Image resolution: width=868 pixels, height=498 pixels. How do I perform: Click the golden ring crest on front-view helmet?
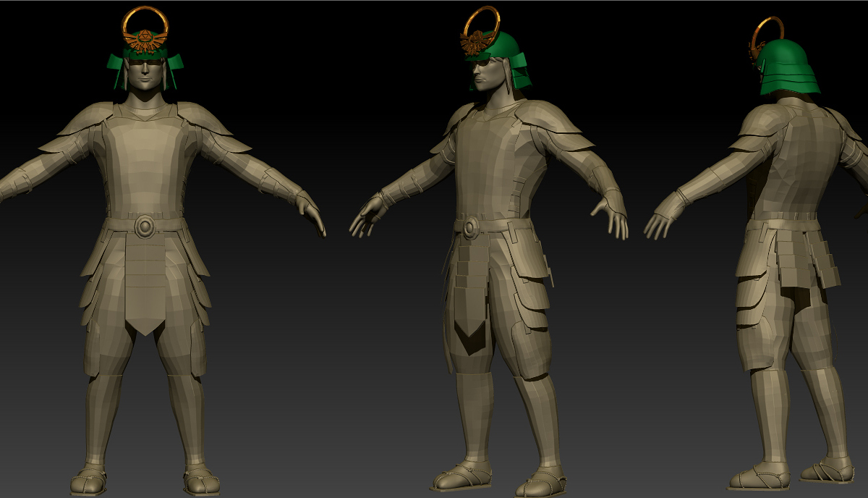(x=145, y=30)
